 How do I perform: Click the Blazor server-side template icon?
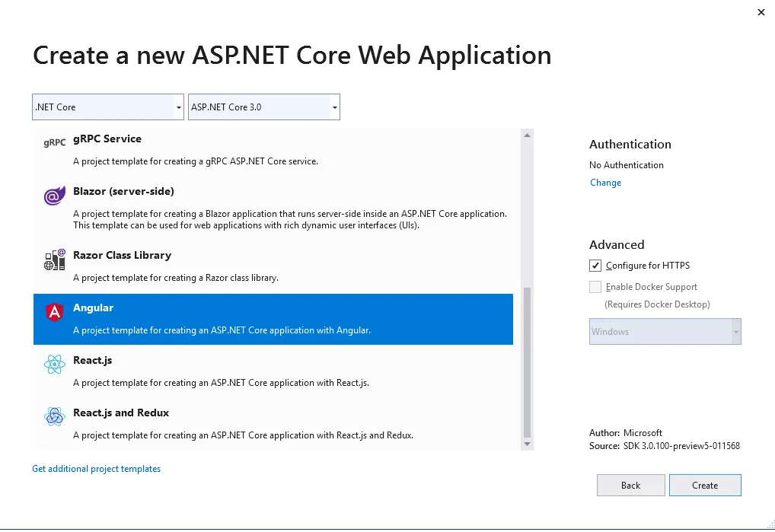54,196
